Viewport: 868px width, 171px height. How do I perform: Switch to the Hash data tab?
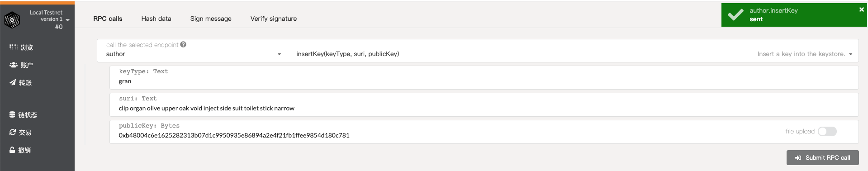pos(156,19)
